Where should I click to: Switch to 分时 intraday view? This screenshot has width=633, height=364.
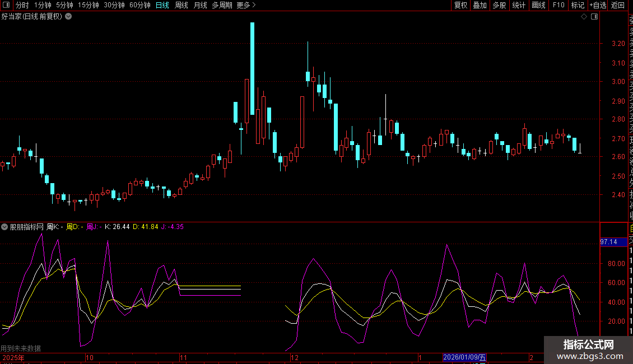(x=22, y=5)
